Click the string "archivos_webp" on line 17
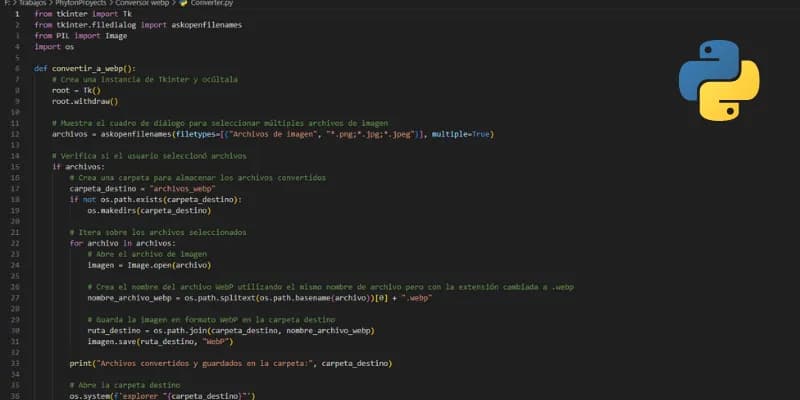The image size is (800, 400). (x=182, y=189)
